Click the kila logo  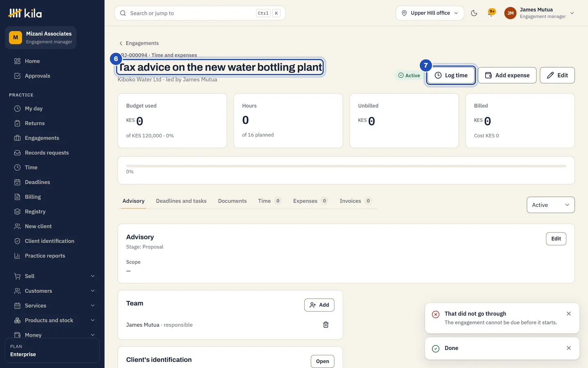click(x=25, y=13)
